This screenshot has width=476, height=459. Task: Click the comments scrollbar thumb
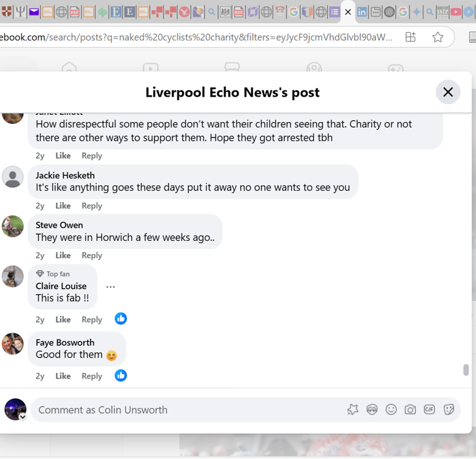point(465,370)
